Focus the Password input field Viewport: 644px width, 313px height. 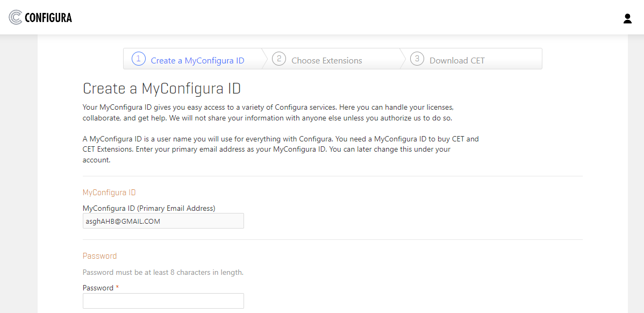163,301
